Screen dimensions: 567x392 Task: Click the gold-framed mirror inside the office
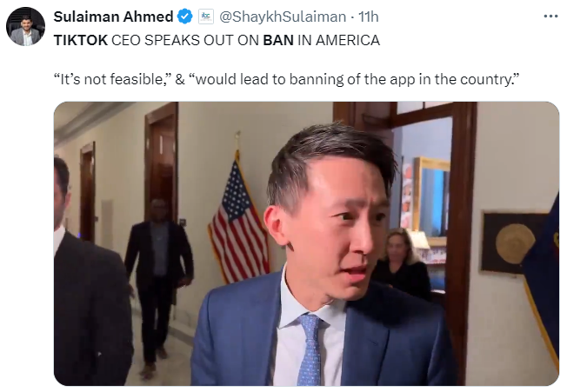pyautogui.click(x=431, y=199)
